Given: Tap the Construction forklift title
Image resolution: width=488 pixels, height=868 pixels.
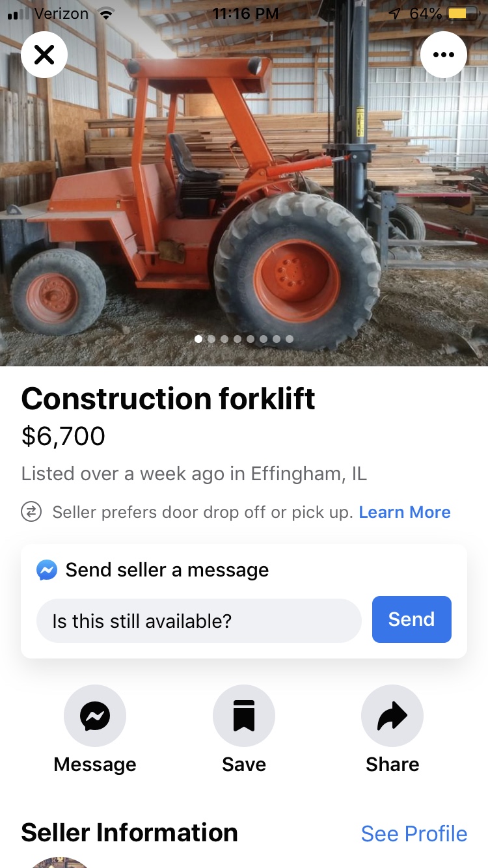Looking at the screenshot, I should pos(168,399).
